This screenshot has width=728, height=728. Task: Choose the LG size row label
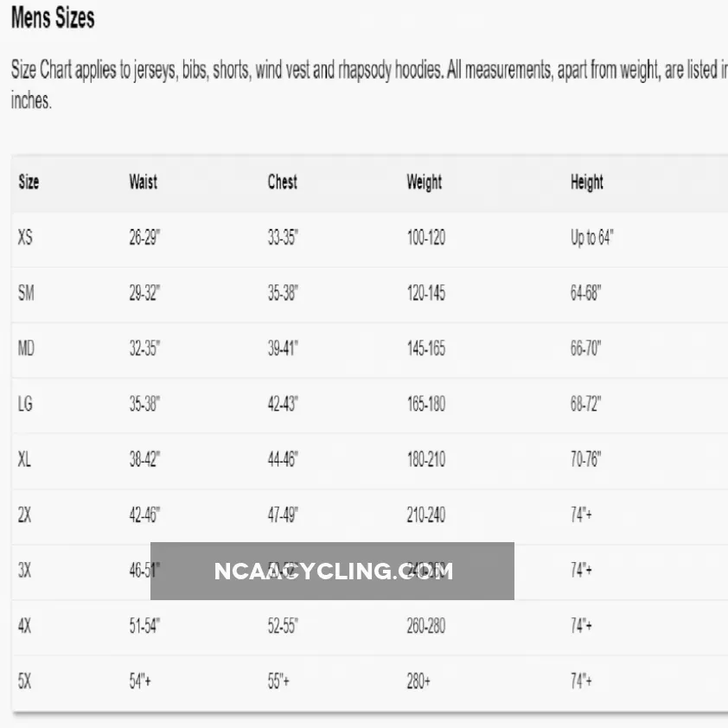click(x=25, y=404)
